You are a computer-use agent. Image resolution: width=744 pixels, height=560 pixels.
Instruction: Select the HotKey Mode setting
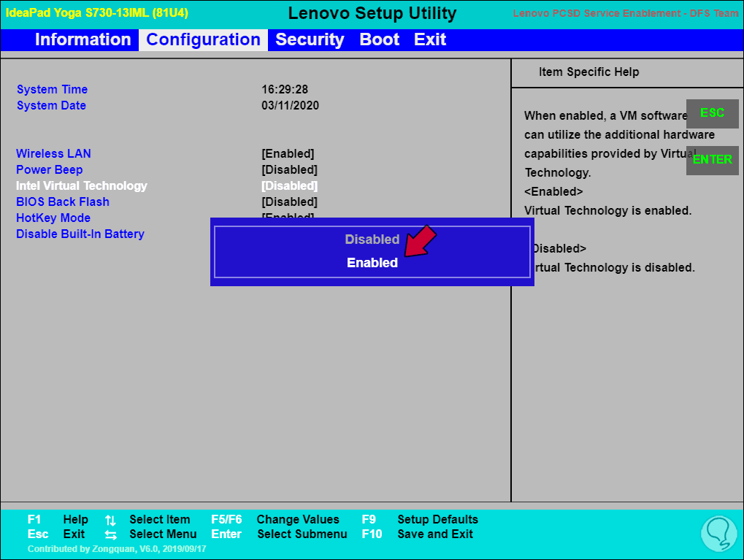point(53,218)
